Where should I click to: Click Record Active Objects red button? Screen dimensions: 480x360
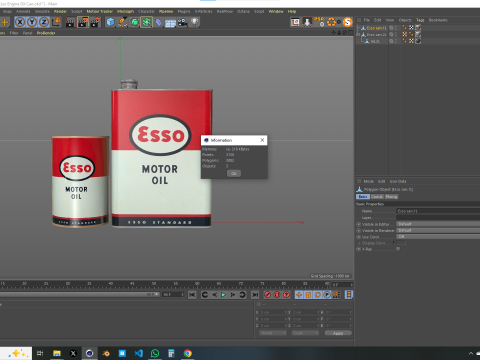[x=267, y=295]
